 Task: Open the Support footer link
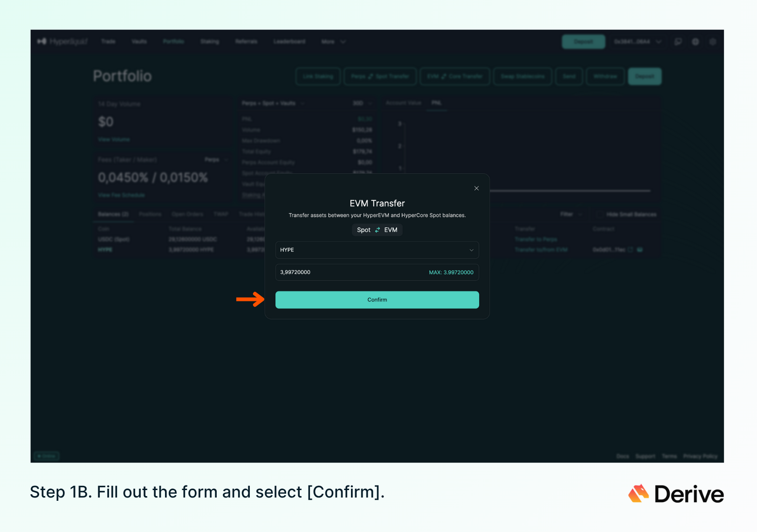click(x=646, y=456)
